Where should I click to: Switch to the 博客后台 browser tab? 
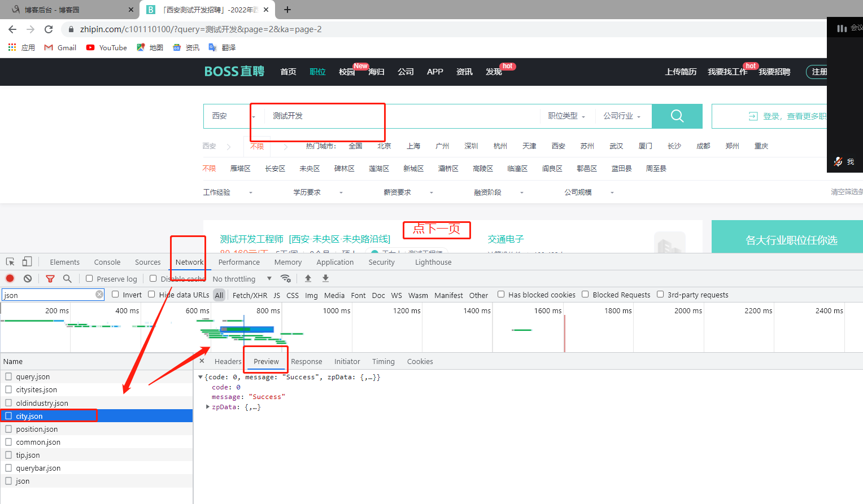71,10
